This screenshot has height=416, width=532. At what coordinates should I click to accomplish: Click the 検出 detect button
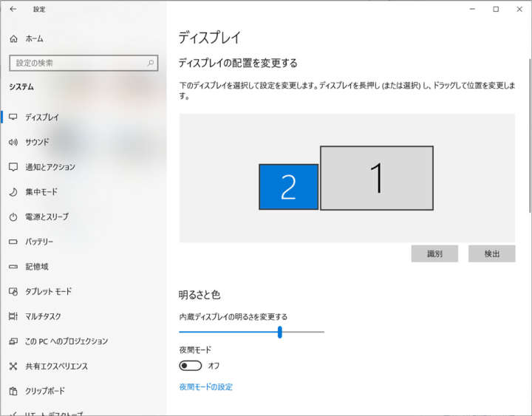(x=491, y=253)
